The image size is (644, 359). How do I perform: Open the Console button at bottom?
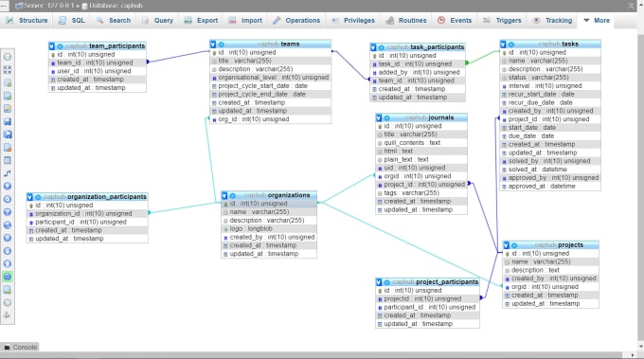coord(20,347)
